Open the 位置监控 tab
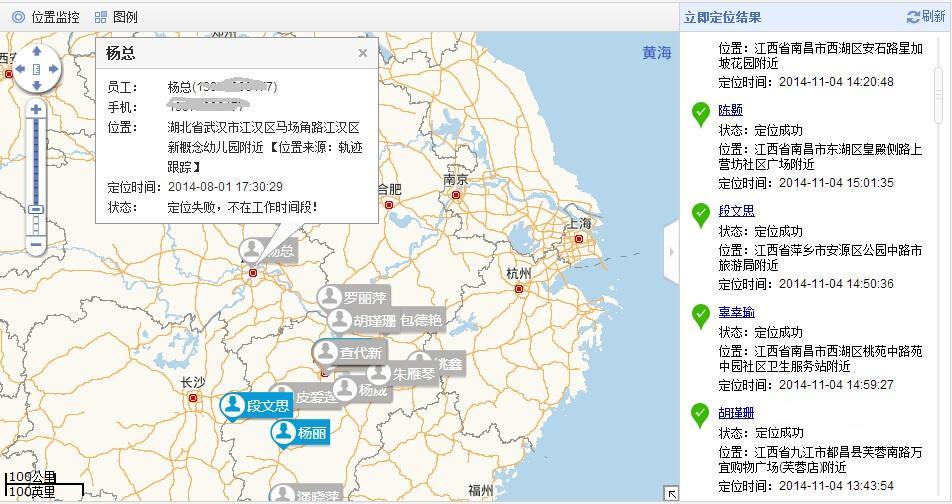The height and width of the screenshot is (504, 952). point(45,17)
